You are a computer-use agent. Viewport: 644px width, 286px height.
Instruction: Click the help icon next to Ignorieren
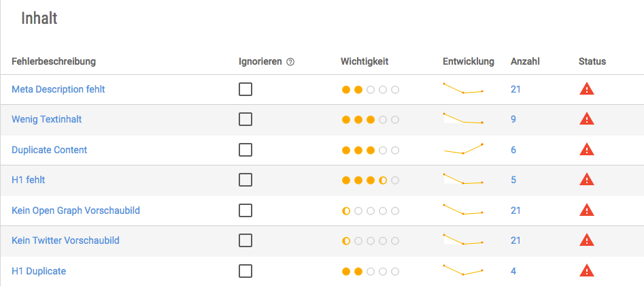point(290,62)
